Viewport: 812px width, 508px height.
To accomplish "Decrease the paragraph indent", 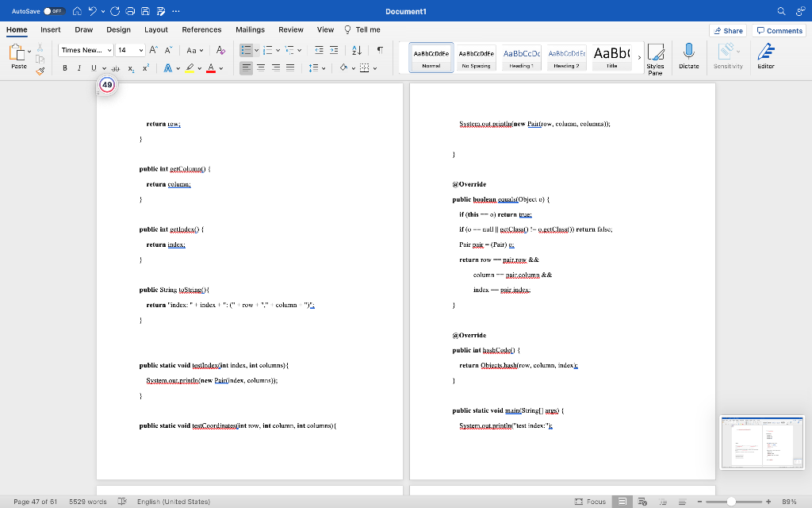I will pyautogui.click(x=319, y=50).
